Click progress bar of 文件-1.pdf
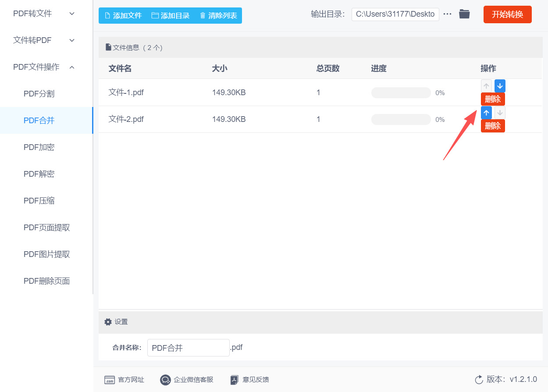Viewport: 548px width, 392px height. (401, 93)
